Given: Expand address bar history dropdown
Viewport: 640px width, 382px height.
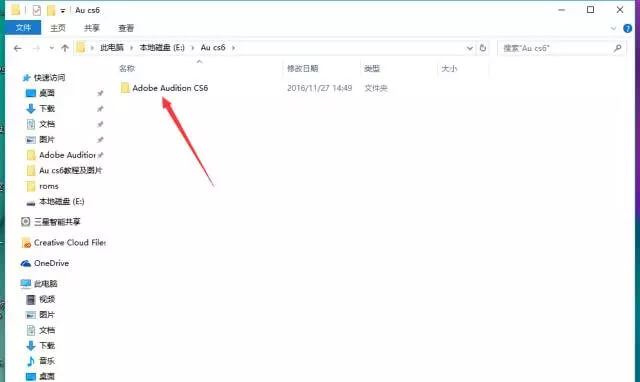Looking at the screenshot, I should [469, 48].
